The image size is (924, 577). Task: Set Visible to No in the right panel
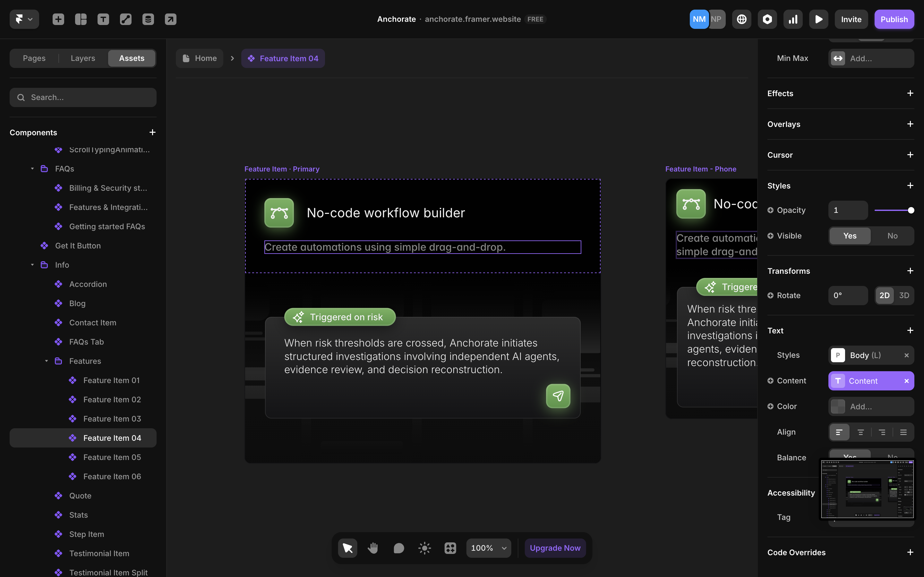pos(892,236)
